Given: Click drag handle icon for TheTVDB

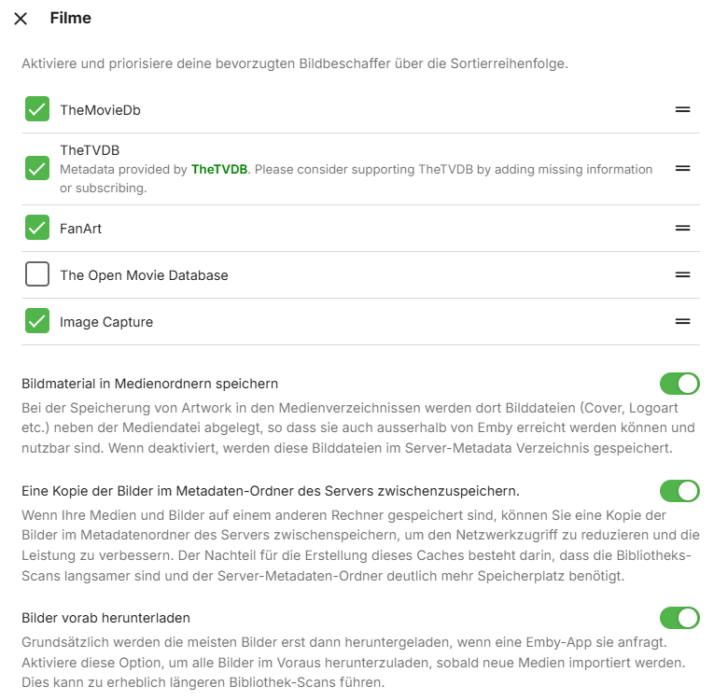Looking at the screenshot, I should pyautogui.click(x=682, y=169).
